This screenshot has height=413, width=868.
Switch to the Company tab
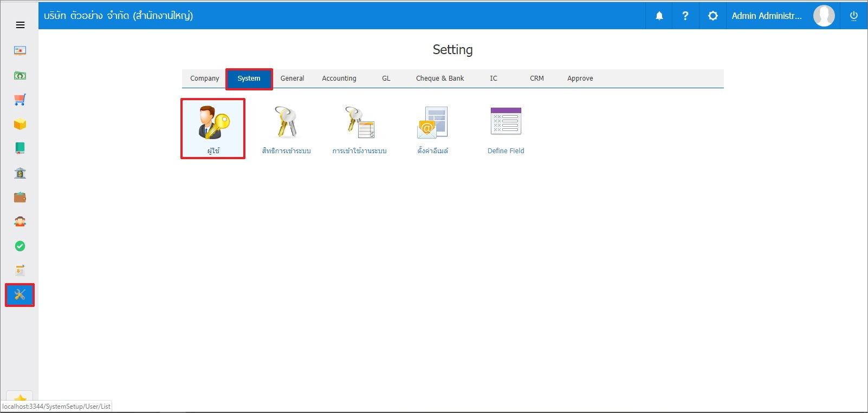(x=205, y=78)
